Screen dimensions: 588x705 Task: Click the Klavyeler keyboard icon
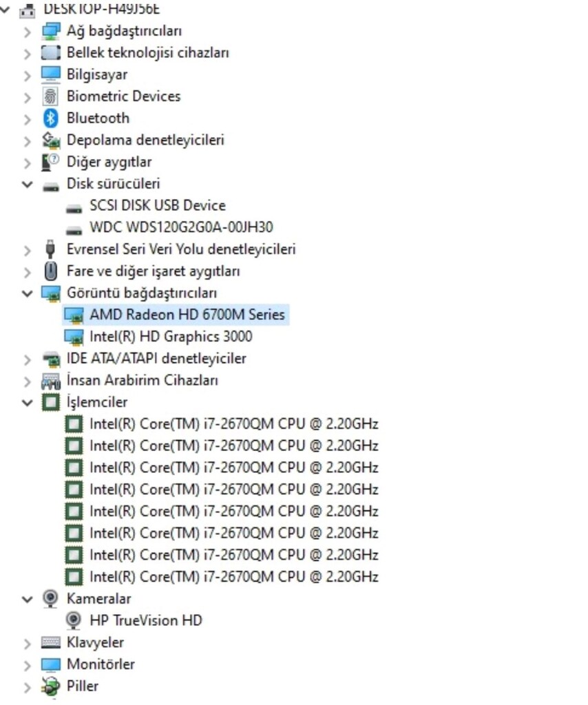50,642
